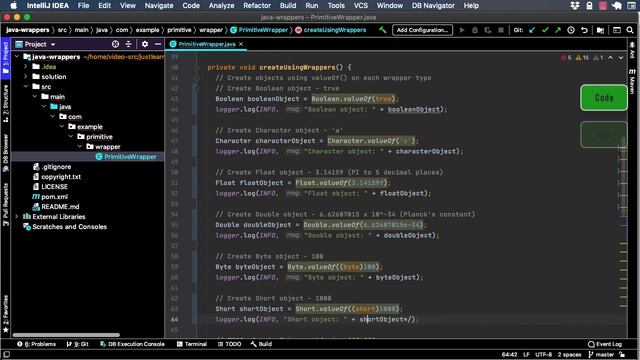Image resolution: width=640 pixels, height=360 pixels.
Task: Expand the solution folder
Action: click(x=26, y=76)
